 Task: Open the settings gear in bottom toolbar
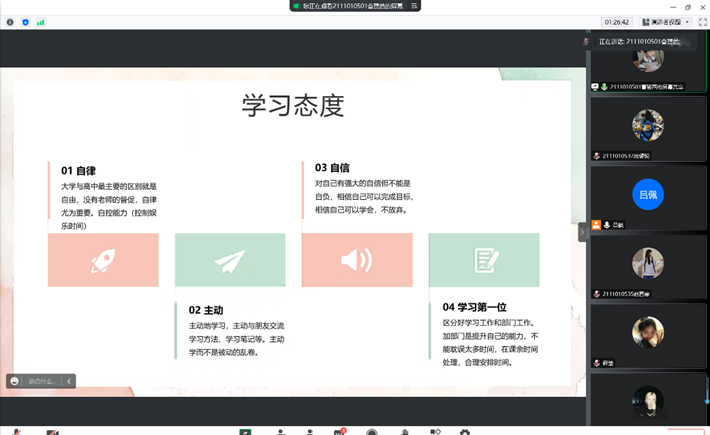tap(465, 432)
